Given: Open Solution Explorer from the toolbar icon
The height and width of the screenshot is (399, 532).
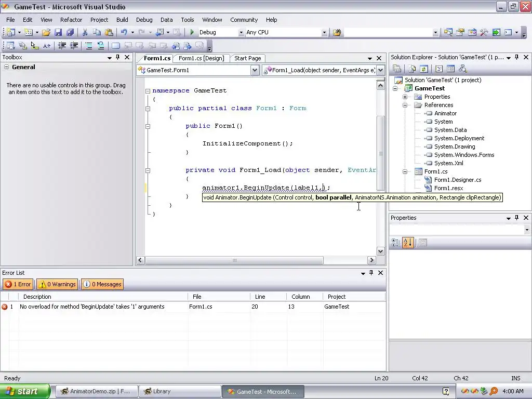Looking at the screenshot, I should 448,32.
